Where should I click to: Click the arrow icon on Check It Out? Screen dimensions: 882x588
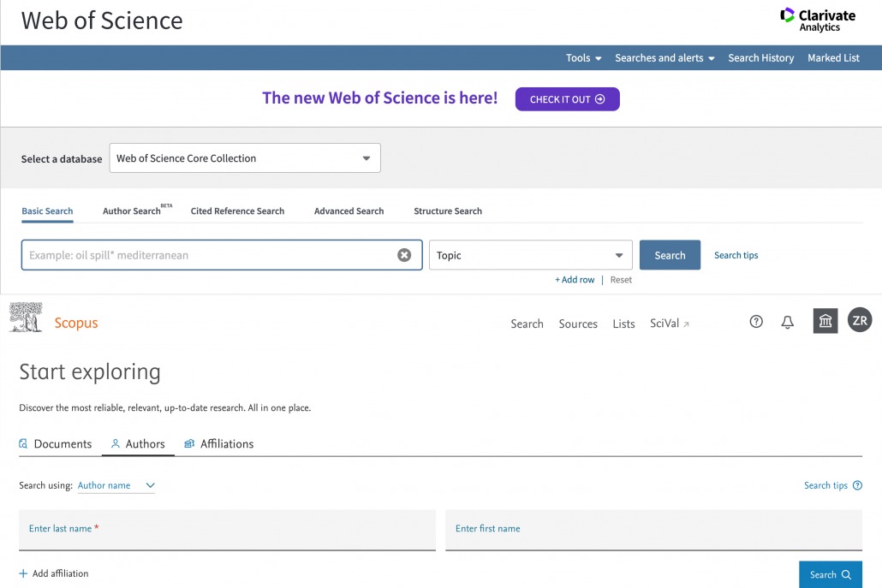(x=600, y=99)
